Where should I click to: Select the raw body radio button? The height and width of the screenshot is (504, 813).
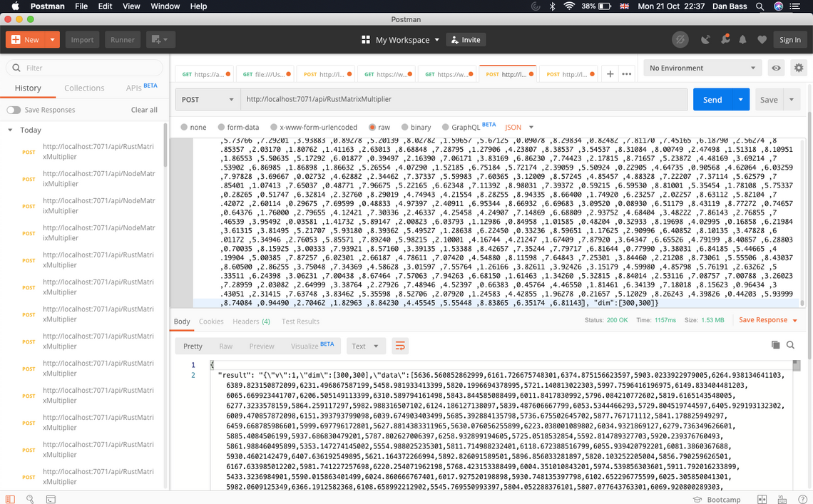(372, 127)
